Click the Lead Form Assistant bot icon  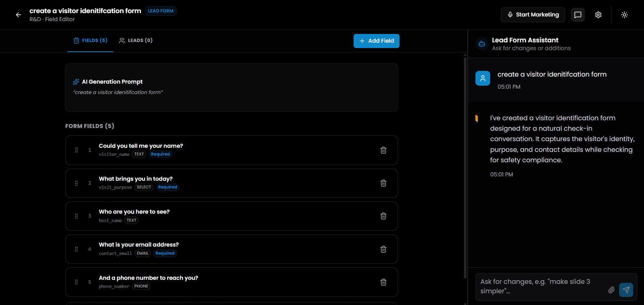pyautogui.click(x=482, y=44)
